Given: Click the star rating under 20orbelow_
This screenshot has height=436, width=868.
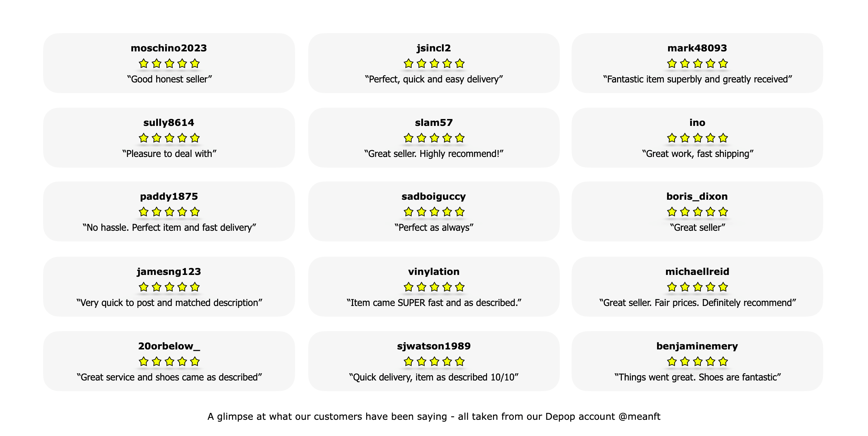Looking at the screenshot, I should point(169,361).
